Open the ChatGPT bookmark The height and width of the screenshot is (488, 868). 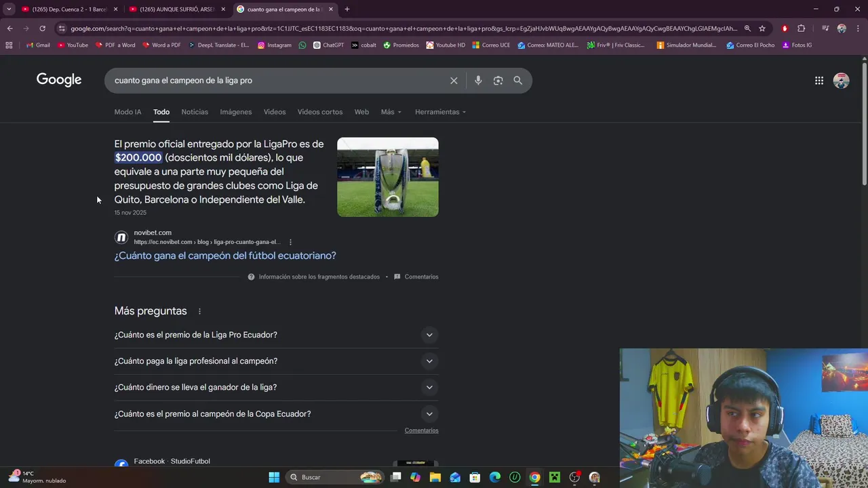(328, 45)
